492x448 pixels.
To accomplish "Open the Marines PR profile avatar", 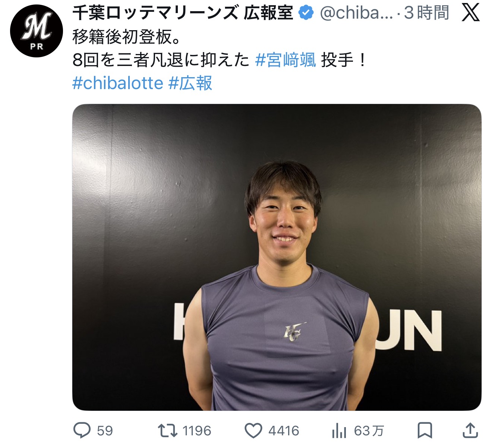I will [37, 31].
